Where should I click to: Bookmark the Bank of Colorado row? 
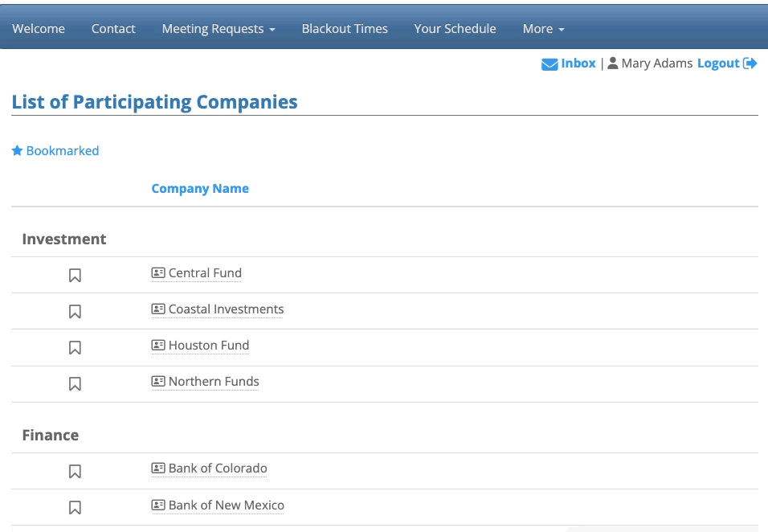tap(75, 471)
